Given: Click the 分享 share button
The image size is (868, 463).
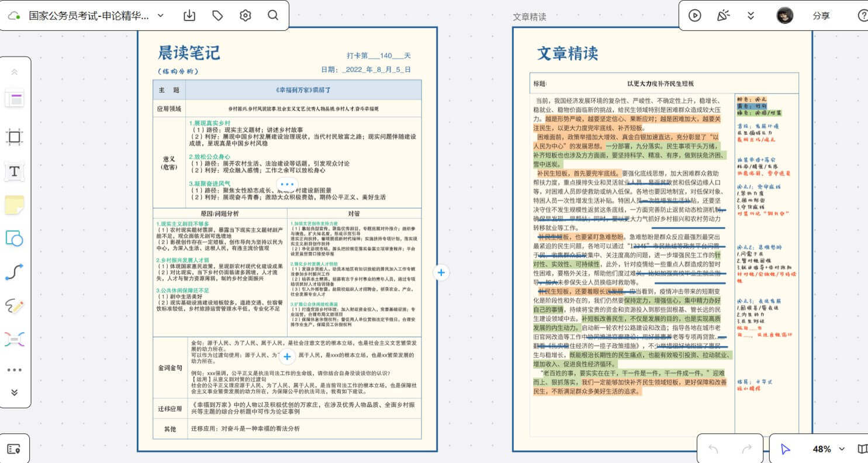Looking at the screenshot, I should [x=821, y=16].
